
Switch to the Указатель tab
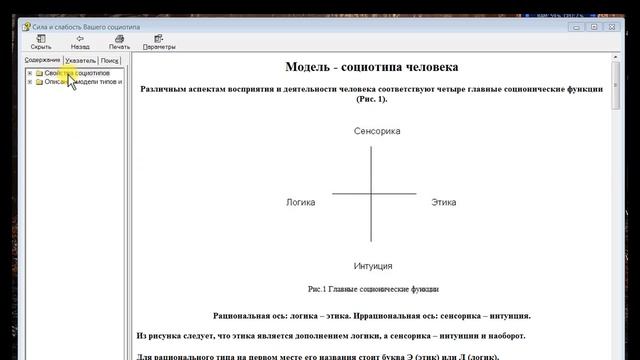pos(80,60)
